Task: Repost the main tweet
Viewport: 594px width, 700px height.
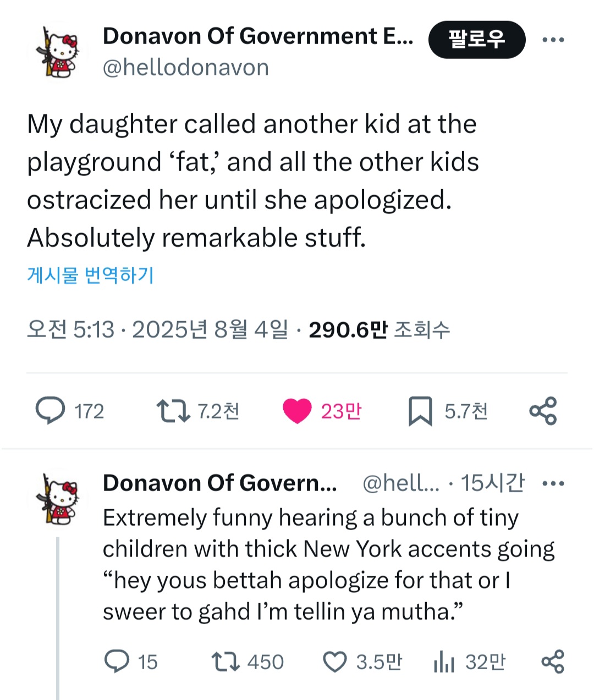Action: [x=174, y=411]
